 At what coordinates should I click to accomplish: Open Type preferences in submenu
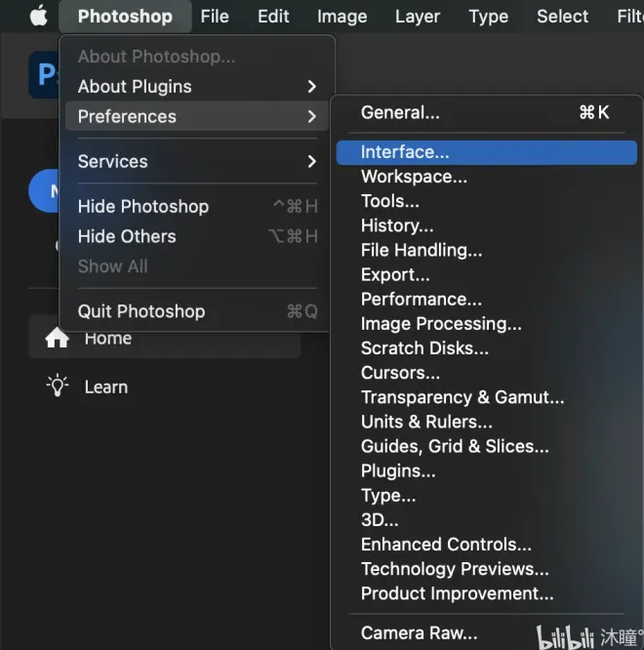[487, 495]
